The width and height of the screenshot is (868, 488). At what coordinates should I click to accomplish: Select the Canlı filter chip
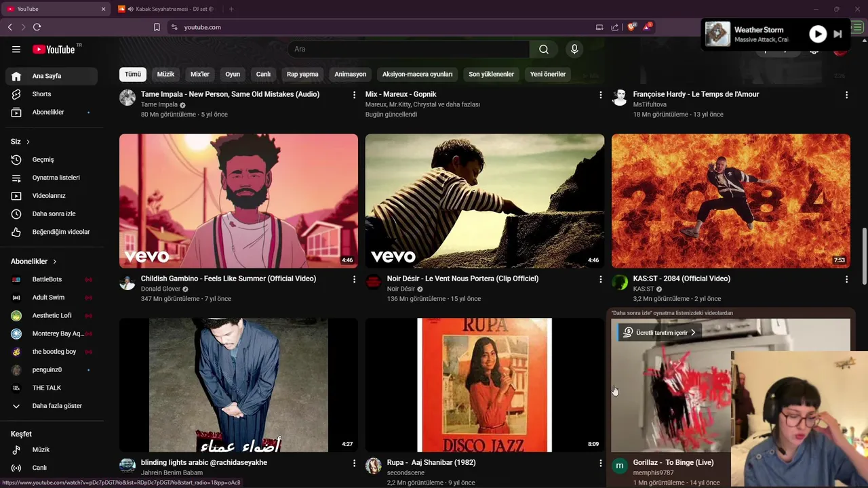coord(263,74)
